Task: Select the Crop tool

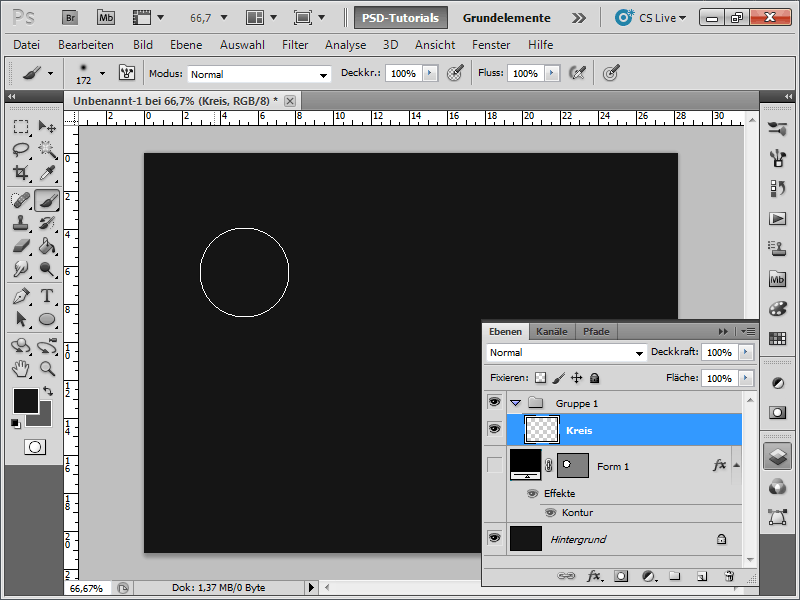Action: coord(21,173)
